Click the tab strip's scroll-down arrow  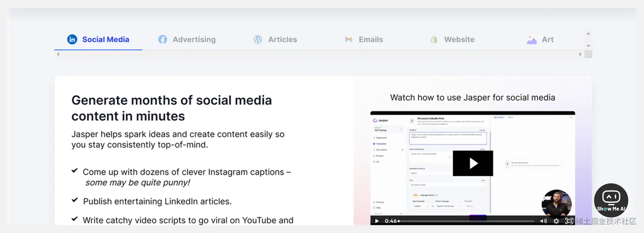coord(588,46)
